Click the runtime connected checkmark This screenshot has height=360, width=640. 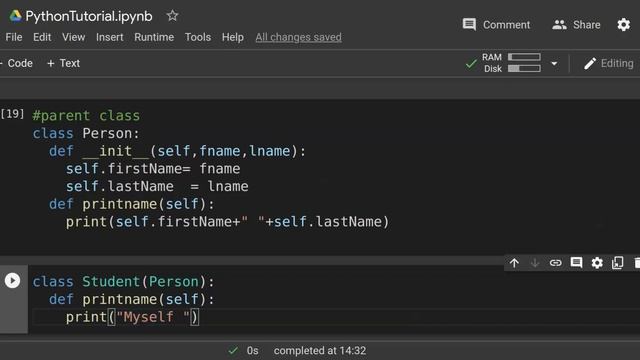pos(471,63)
